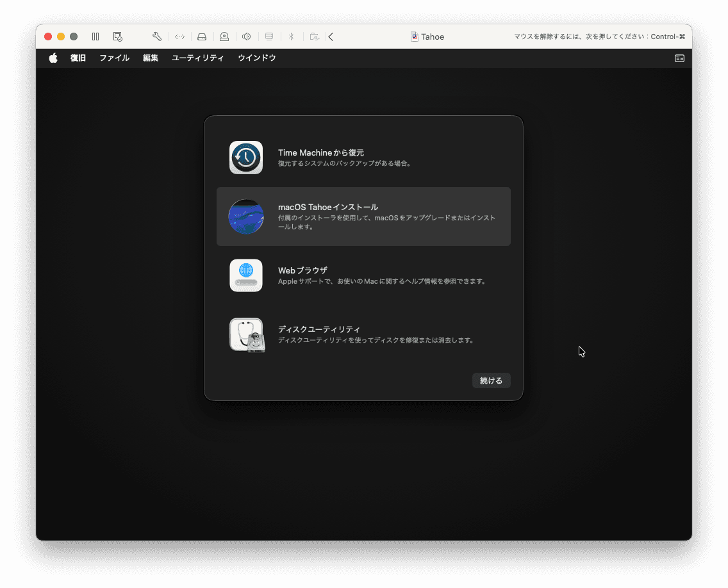
Task: Open virtual machine settings wrench
Action: tap(156, 37)
